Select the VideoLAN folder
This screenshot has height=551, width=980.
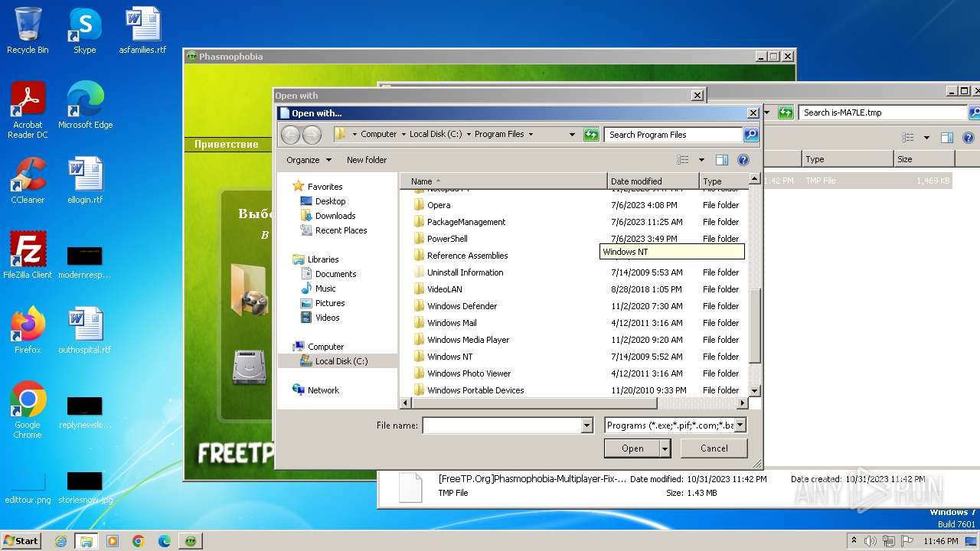click(x=444, y=289)
